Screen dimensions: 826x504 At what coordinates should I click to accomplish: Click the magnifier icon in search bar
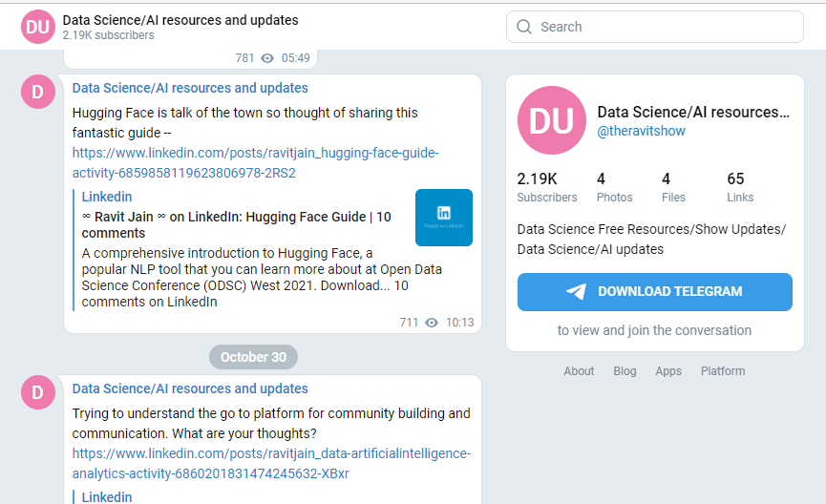(x=523, y=27)
